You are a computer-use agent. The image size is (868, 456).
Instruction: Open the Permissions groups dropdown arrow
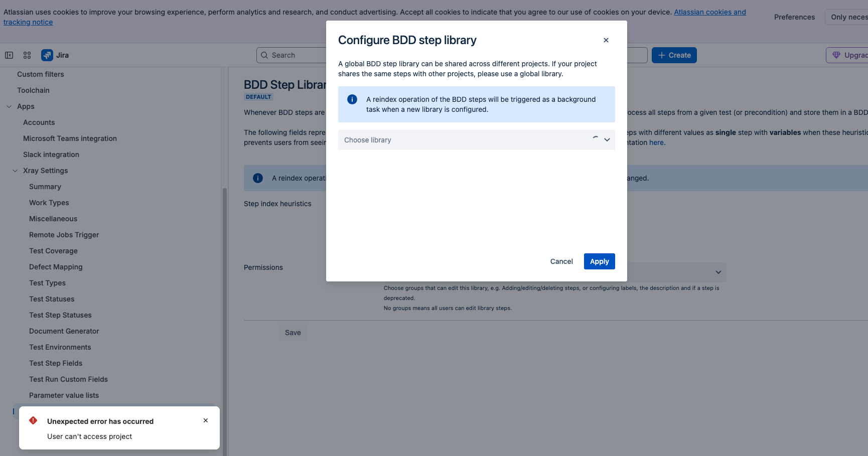(718, 272)
